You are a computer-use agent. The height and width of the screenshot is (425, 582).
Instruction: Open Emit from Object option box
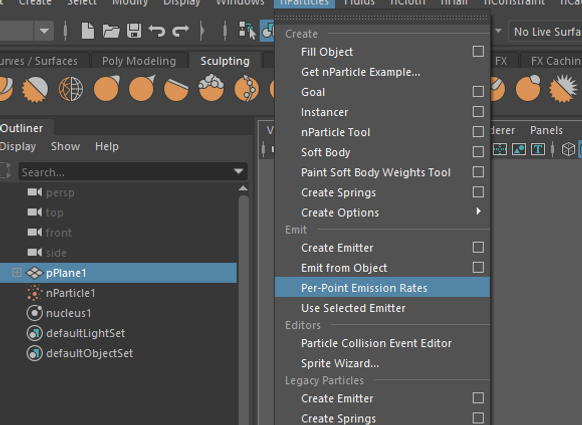478,268
